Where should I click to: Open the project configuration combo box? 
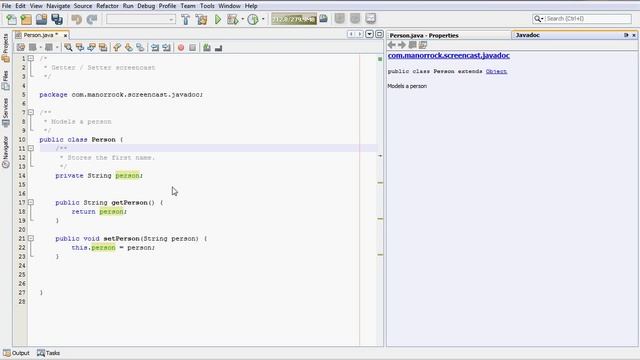pos(141,19)
